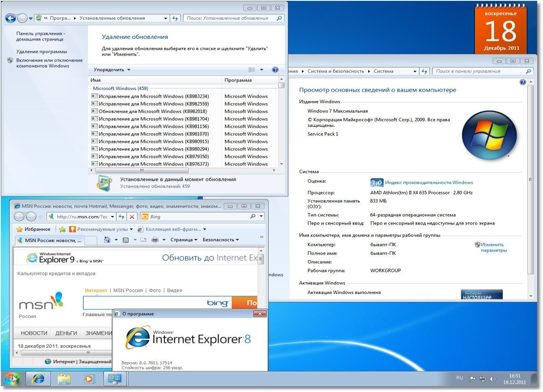543x392 pixels.
Task: Select the Интернет search tab on MSN
Action: click(96, 290)
